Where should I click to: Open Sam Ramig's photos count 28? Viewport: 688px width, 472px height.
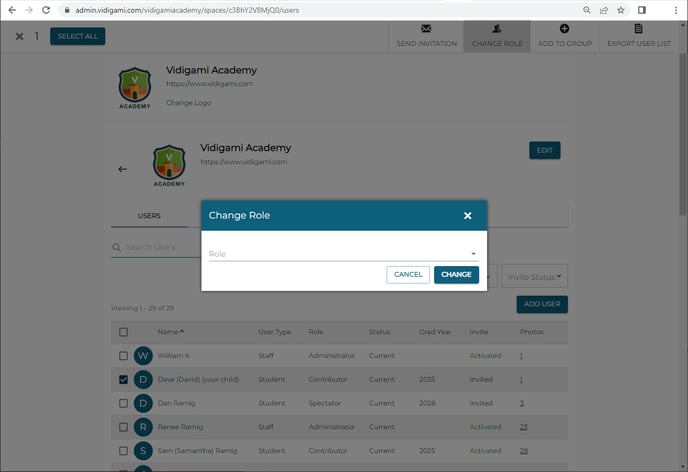coord(523,451)
